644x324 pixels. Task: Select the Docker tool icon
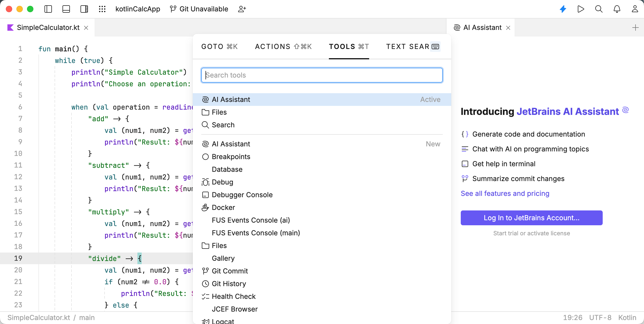coord(205,208)
